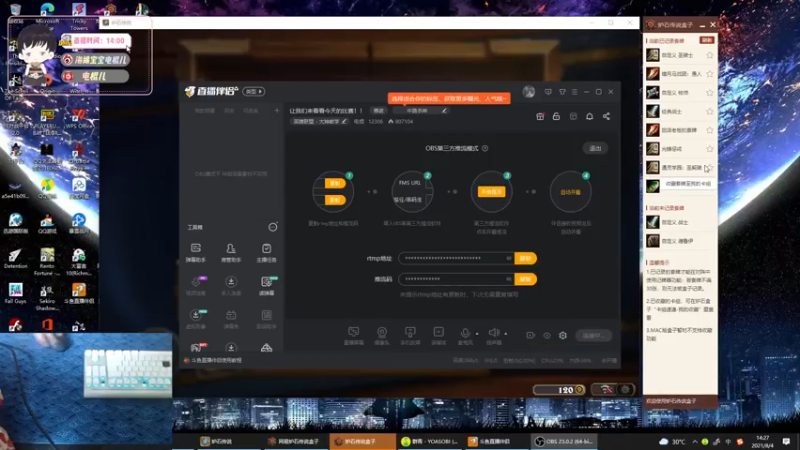Image resolution: width=800 pixels, height=450 pixels.
Task: Copy the 推流码 with the orange button
Action: pos(526,279)
